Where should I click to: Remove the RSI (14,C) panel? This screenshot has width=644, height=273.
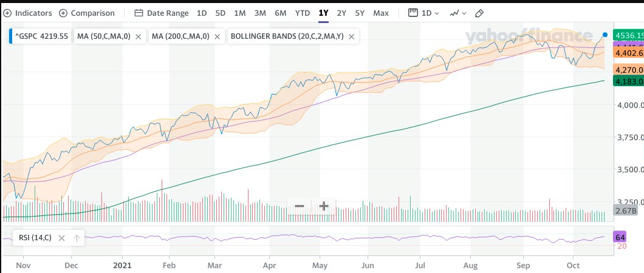[61, 238]
